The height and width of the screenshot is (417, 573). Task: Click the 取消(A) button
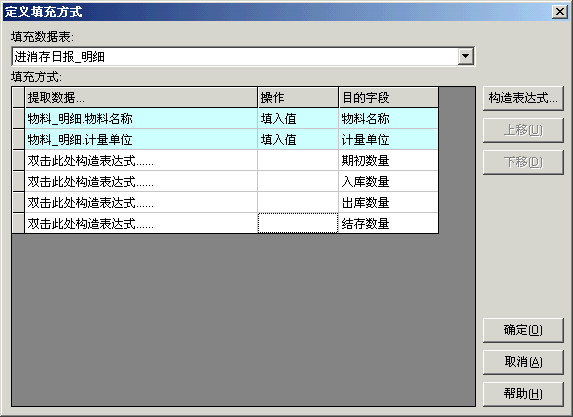[x=523, y=362]
